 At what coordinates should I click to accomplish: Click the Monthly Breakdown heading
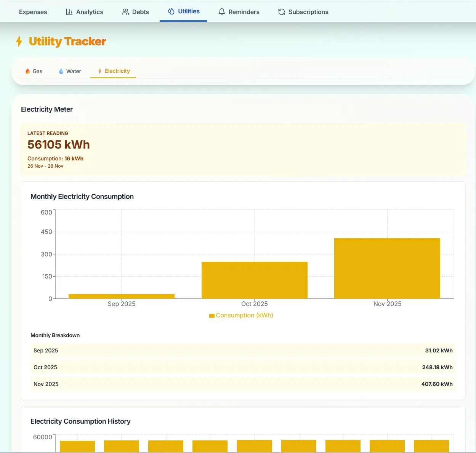coord(55,335)
